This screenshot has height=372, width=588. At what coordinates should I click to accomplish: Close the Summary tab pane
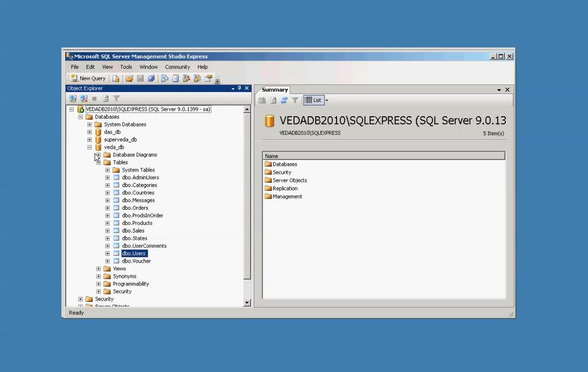508,90
